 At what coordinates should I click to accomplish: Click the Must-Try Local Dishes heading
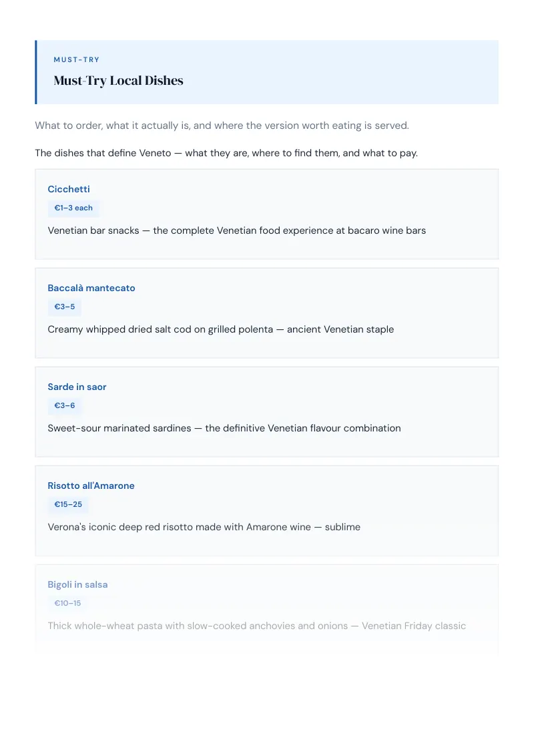(x=119, y=81)
